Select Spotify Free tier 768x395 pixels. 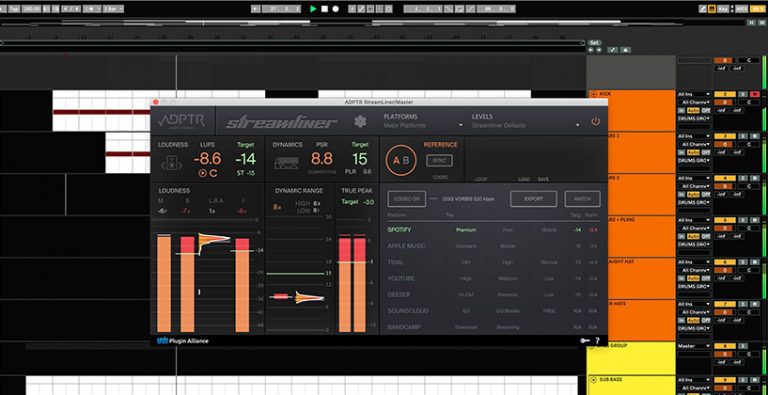coord(507,230)
